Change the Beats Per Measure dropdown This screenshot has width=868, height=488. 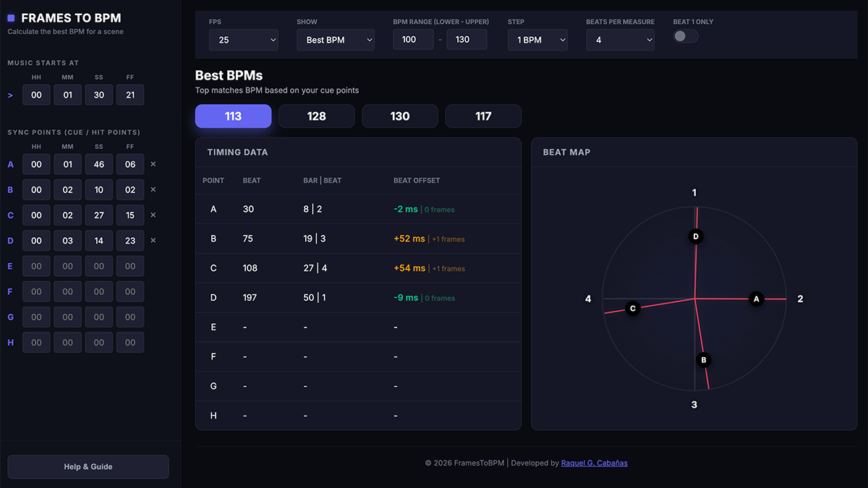tap(620, 40)
